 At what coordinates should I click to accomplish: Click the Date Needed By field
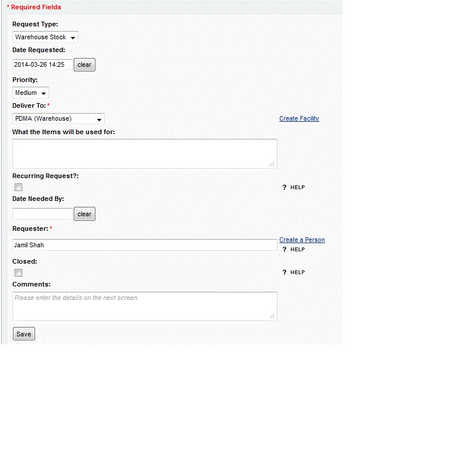click(42, 214)
